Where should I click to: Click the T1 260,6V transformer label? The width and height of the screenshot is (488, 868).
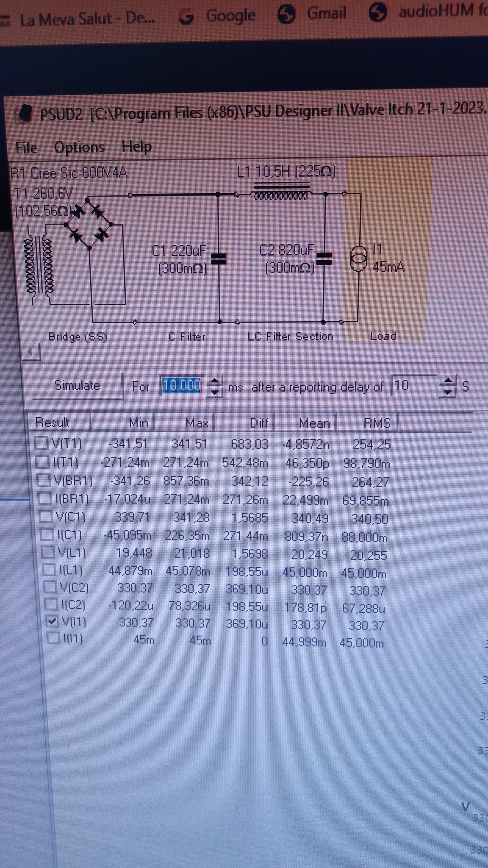point(43,194)
